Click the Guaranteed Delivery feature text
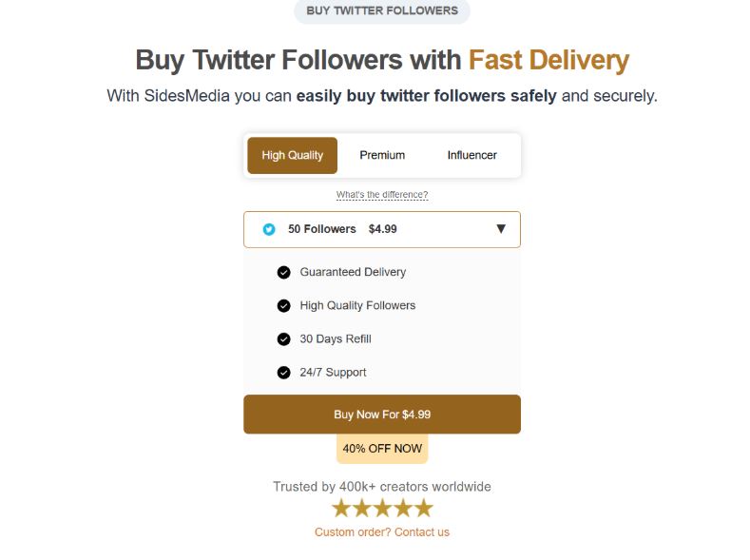 click(x=353, y=272)
